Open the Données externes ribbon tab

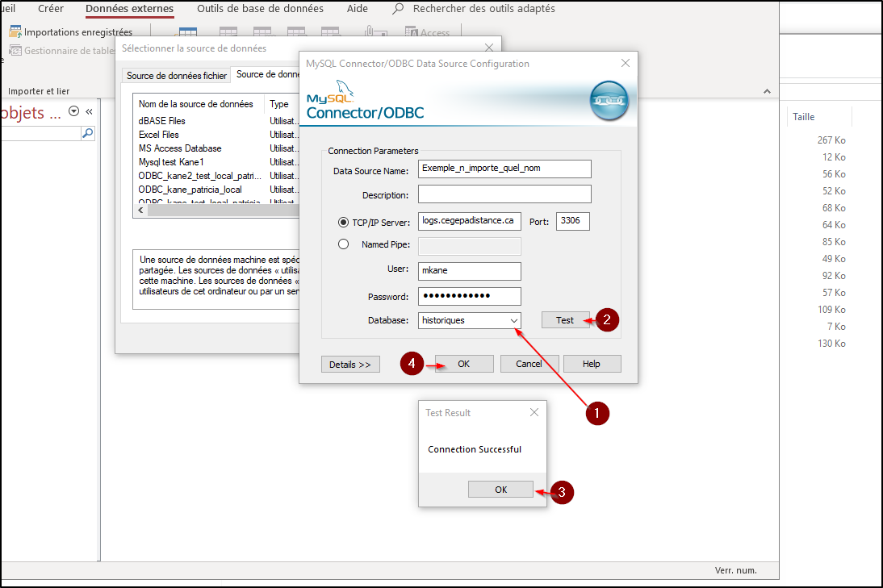coord(129,9)
